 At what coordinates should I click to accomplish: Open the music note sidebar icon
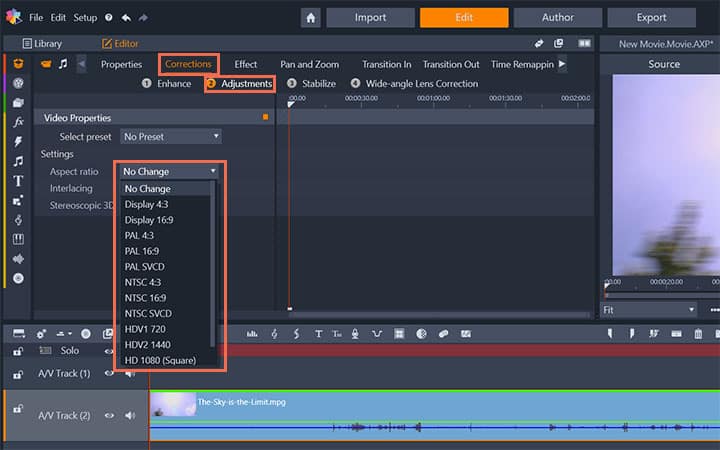(18, 161)
